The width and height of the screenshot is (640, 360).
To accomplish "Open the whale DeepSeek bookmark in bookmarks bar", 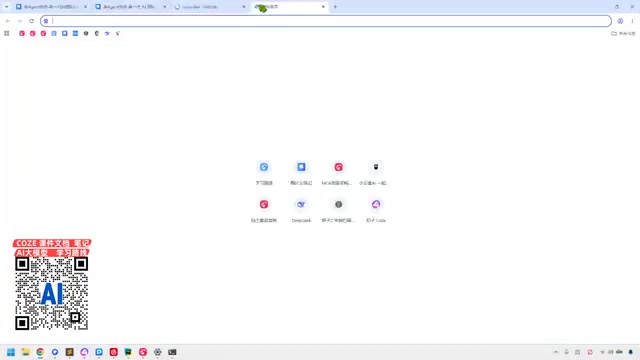I will click(107, 33).
